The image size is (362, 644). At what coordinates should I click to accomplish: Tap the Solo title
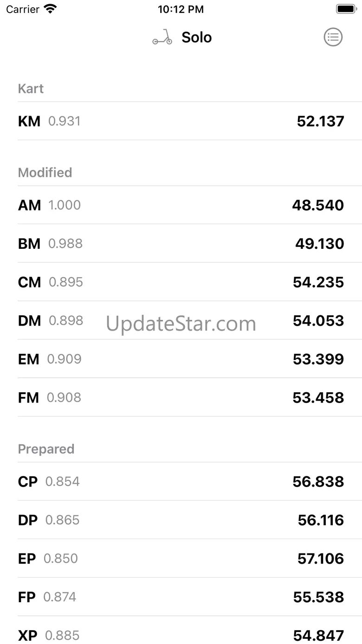[196, 37]
